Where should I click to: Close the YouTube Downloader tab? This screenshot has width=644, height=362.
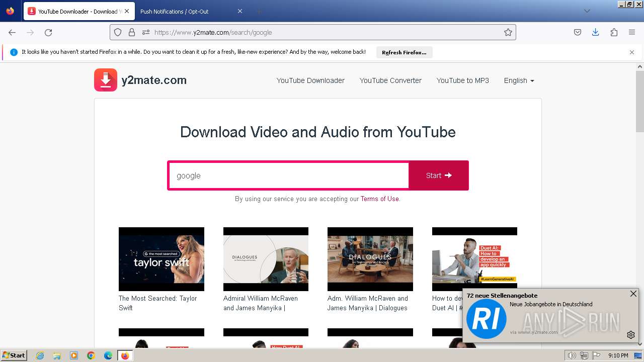126,11
